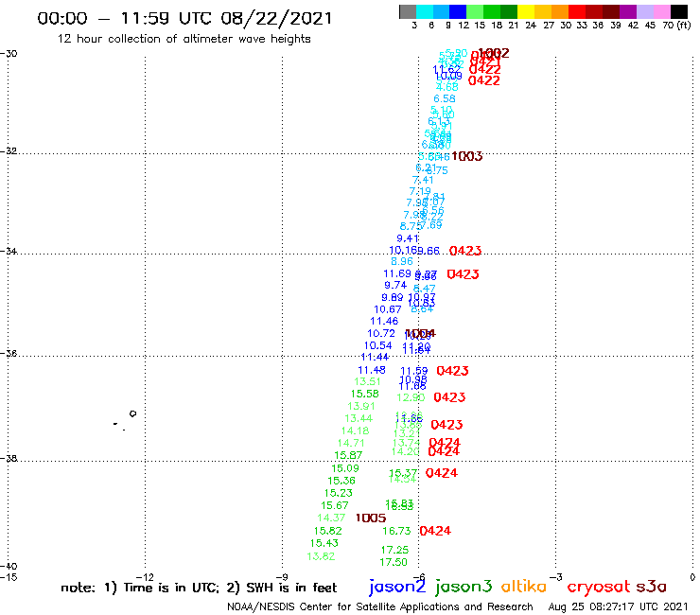
Task: Click the wave height value 15.67
Action: point(334,505)
